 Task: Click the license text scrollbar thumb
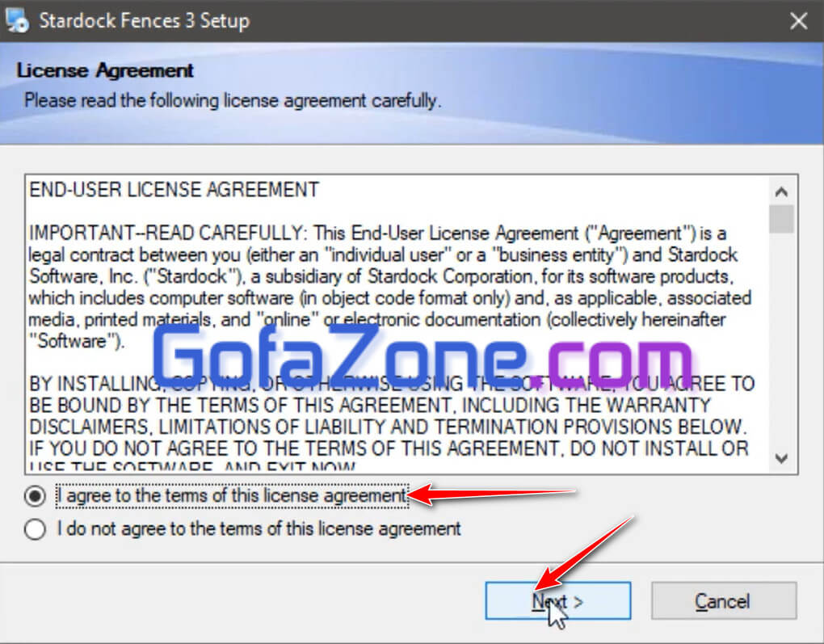pyautogui.click(x=781, y=219)
